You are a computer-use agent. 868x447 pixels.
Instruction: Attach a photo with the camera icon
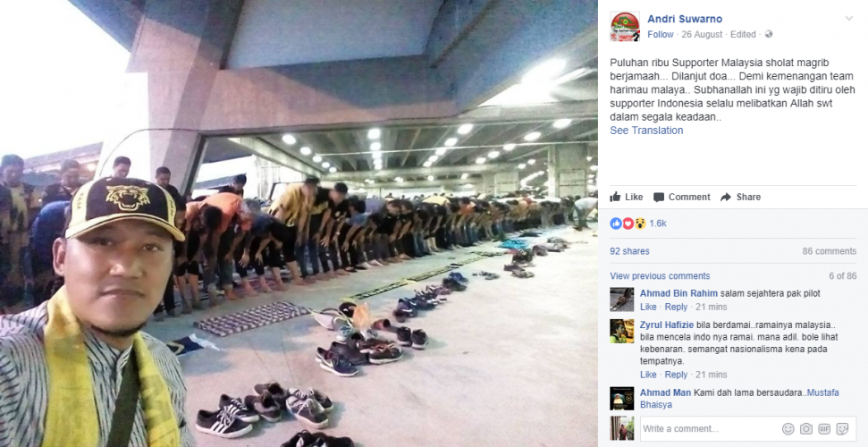click(x=806, y=429)
